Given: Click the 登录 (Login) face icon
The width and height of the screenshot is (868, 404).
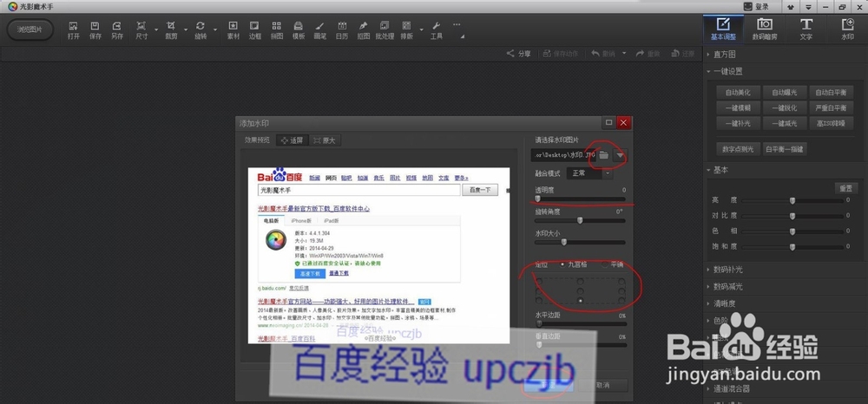Looking at the screenshot, I should tap(748, 7).
